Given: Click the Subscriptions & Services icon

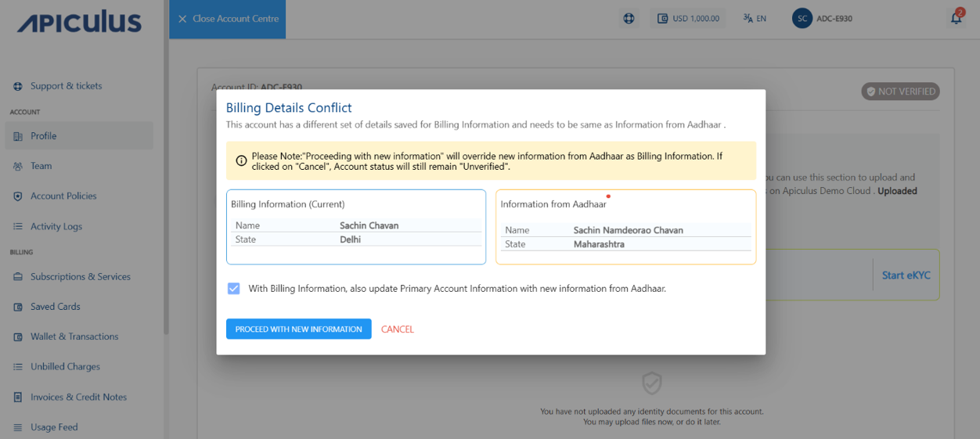Looking at the screenshot, I should (18, 277).
